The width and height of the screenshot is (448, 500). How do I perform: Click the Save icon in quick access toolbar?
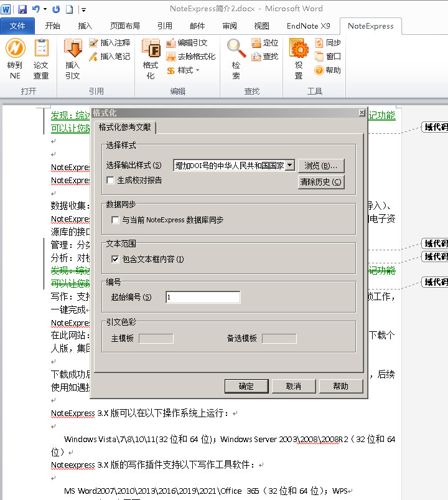coord(22,9)
